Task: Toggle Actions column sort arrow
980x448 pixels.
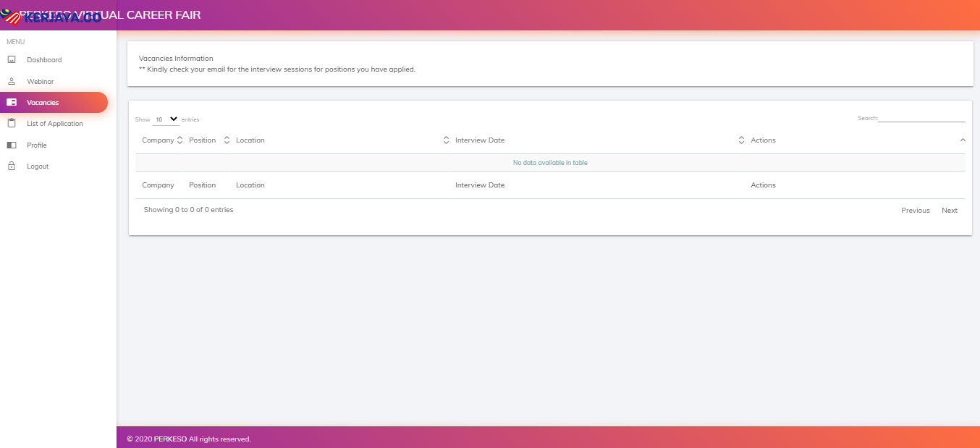Action: 963,140
